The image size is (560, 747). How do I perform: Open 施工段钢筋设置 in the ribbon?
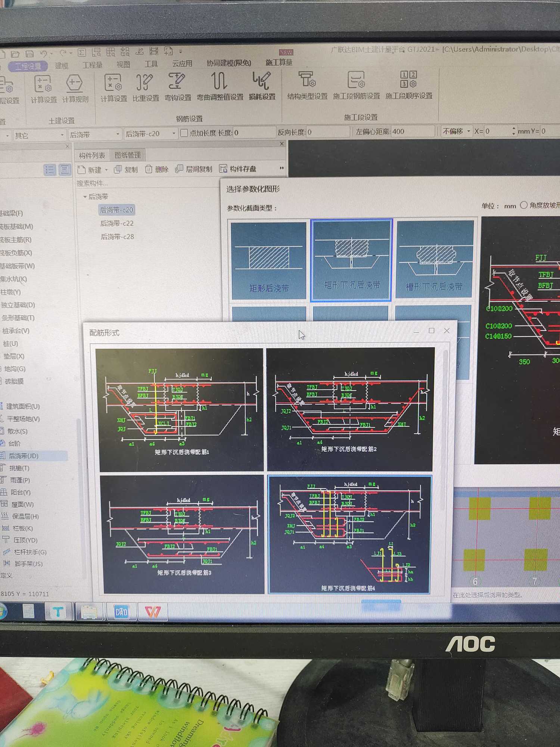(356, 85)
